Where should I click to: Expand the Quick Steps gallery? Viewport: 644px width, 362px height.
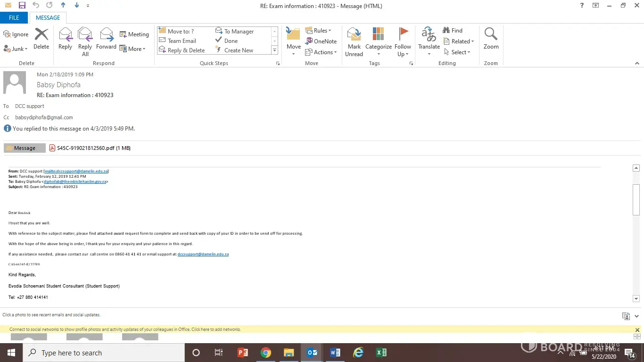(274, 50)
